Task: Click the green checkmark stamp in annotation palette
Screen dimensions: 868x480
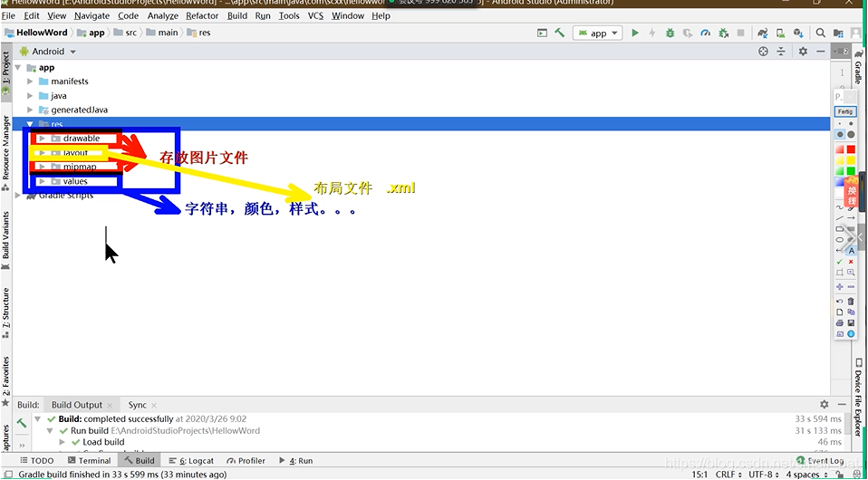Action: coord(840,262)
